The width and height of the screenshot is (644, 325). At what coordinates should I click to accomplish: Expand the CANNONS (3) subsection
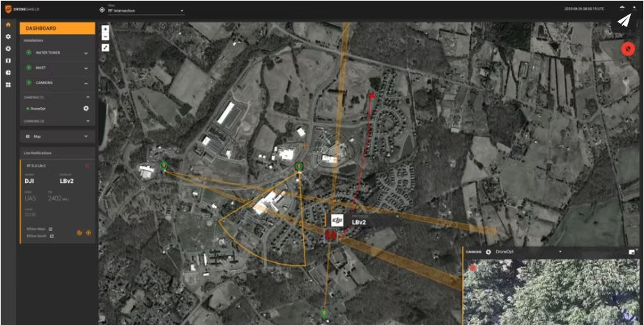point(88,121)
